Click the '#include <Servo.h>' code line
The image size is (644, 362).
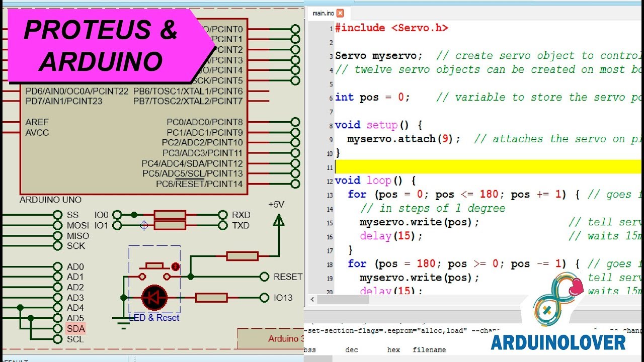tap(391, 28)
